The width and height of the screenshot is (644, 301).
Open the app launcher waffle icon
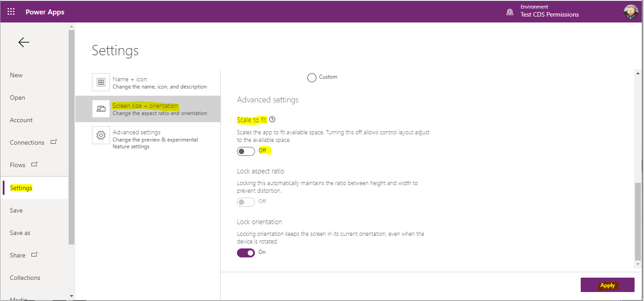click(x=11, y=12)
